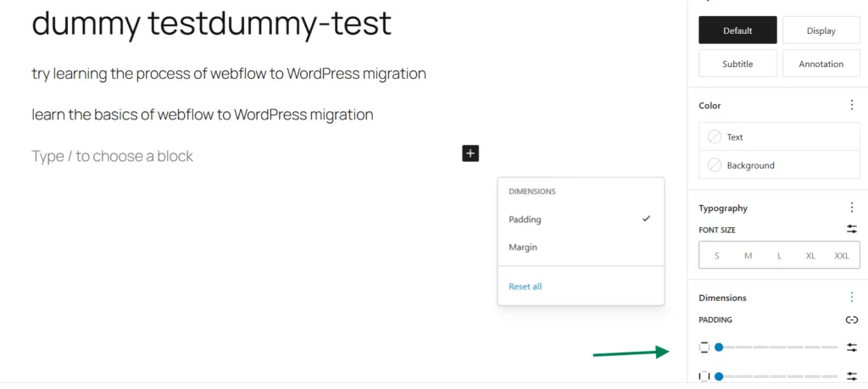This screenshot has width=868, height=389.
Task: Click the FONT SIZE label
Action: (717, 230)
